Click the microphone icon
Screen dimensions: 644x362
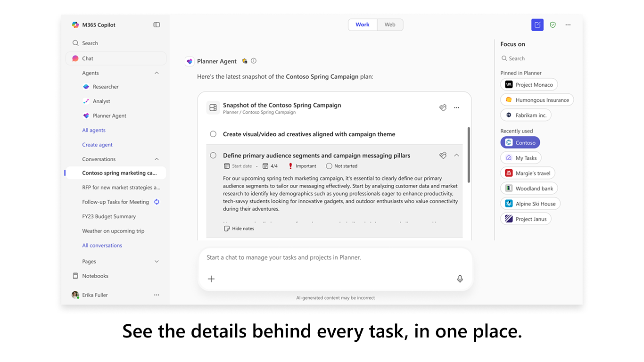coord(460,279)
